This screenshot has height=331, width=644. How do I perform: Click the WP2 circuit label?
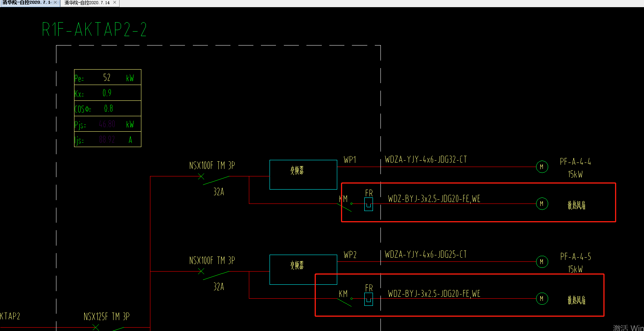click(x=350, y=255)
